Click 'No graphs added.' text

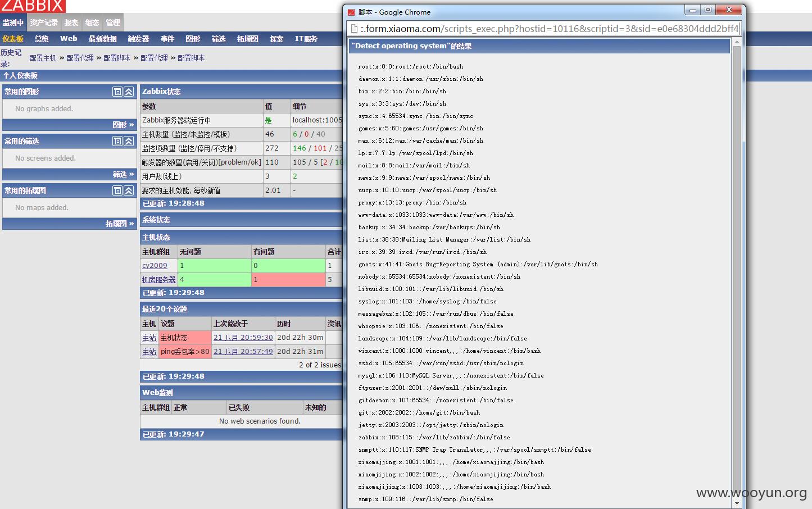click(44, 108)
